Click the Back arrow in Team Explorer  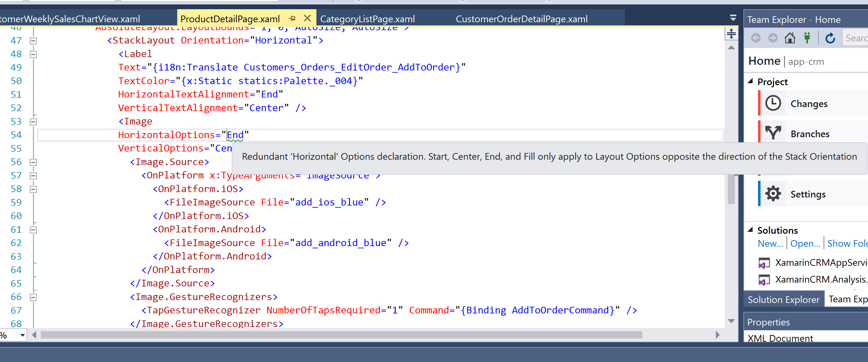coord(756,38)
